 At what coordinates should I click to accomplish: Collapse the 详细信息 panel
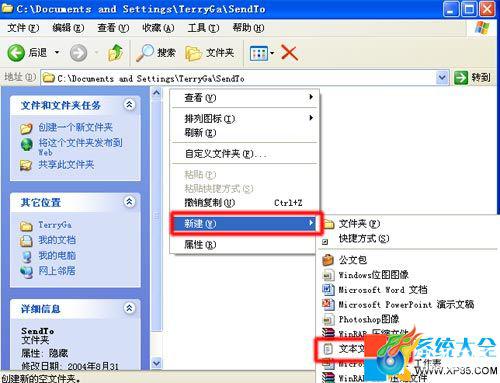tap(129, 308)
